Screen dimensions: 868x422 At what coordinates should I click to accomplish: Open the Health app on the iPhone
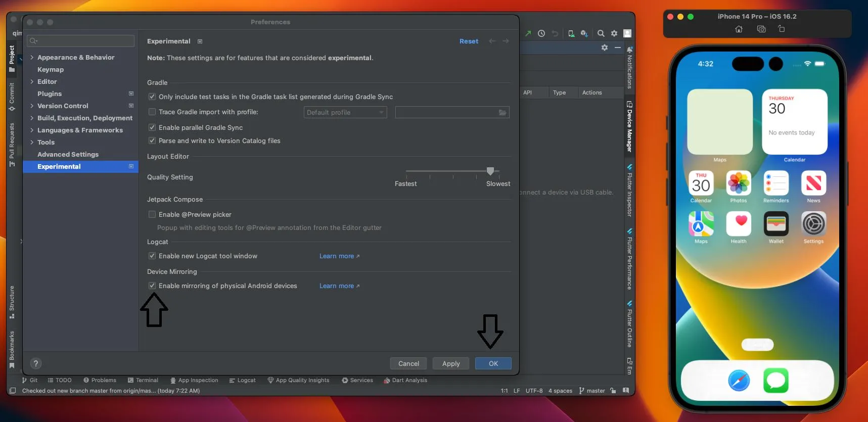click(x=739, y=223)
